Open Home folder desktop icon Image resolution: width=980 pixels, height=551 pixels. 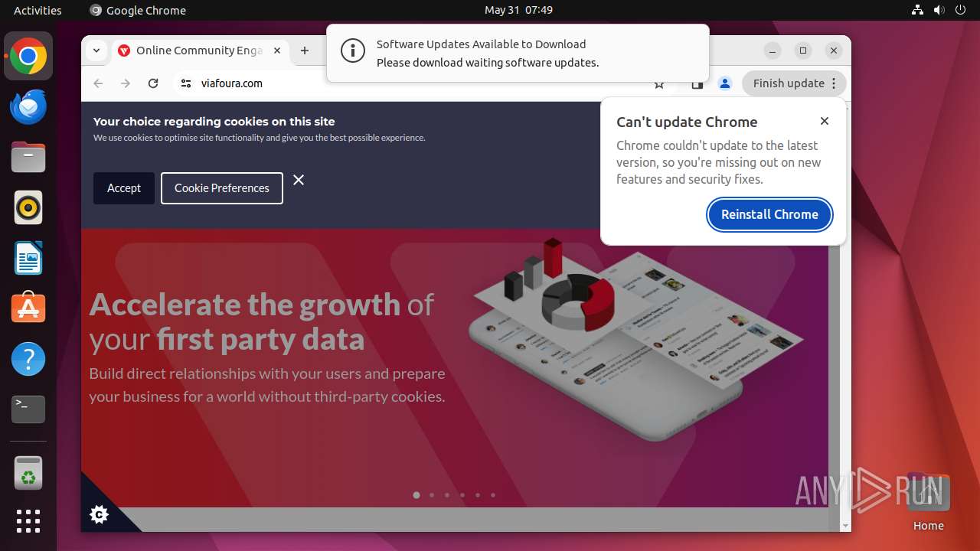928,502
